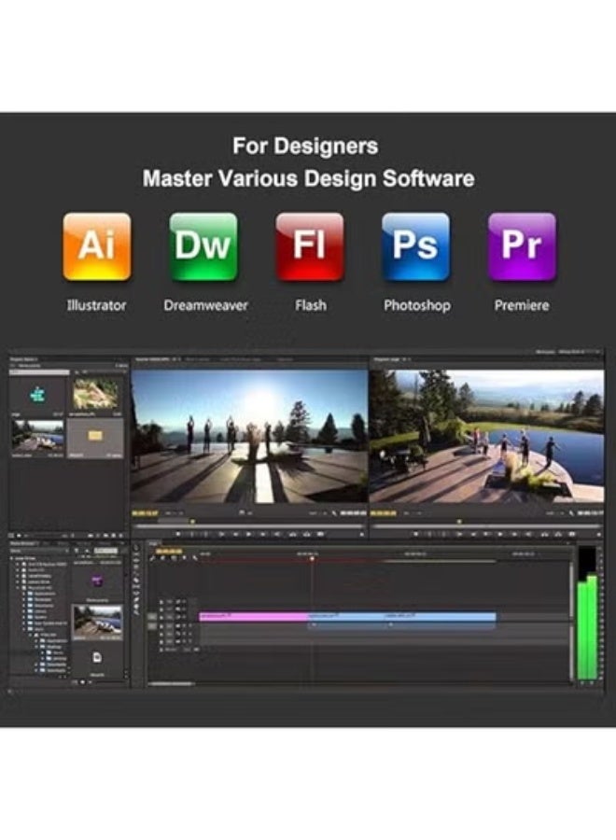Screen dimensions: 616x840
Task: Click the purple Premiere project file icon
Action: (x=97, y=581)
